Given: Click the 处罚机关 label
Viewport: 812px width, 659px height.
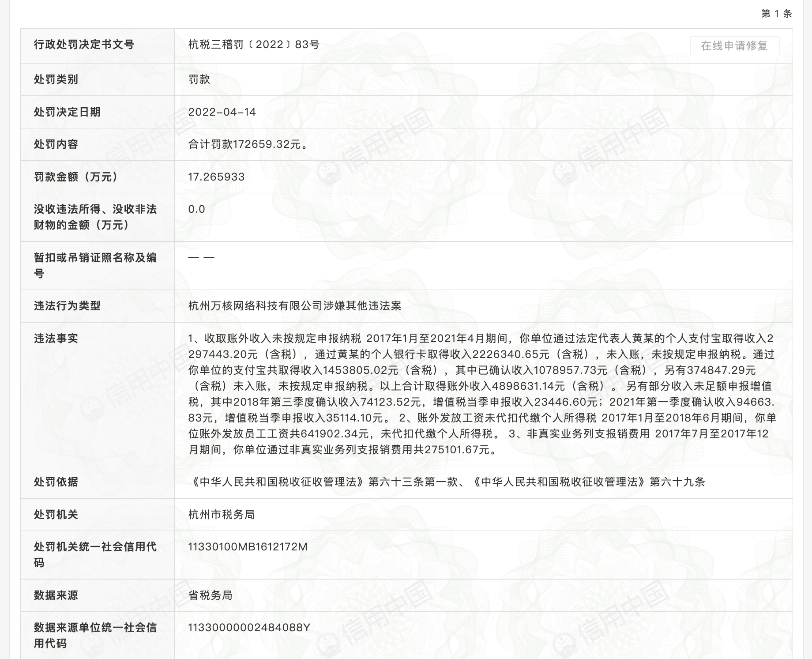Looking at the screenshot, I should point(56,515).
